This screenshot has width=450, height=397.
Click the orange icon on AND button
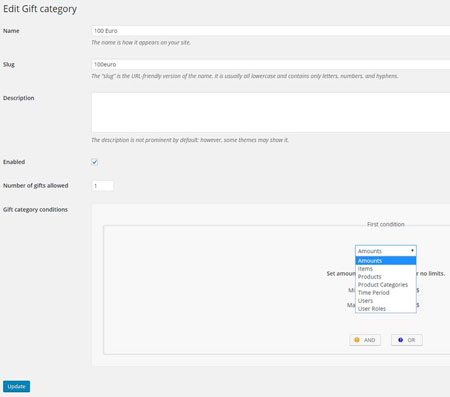pos(357,340)
